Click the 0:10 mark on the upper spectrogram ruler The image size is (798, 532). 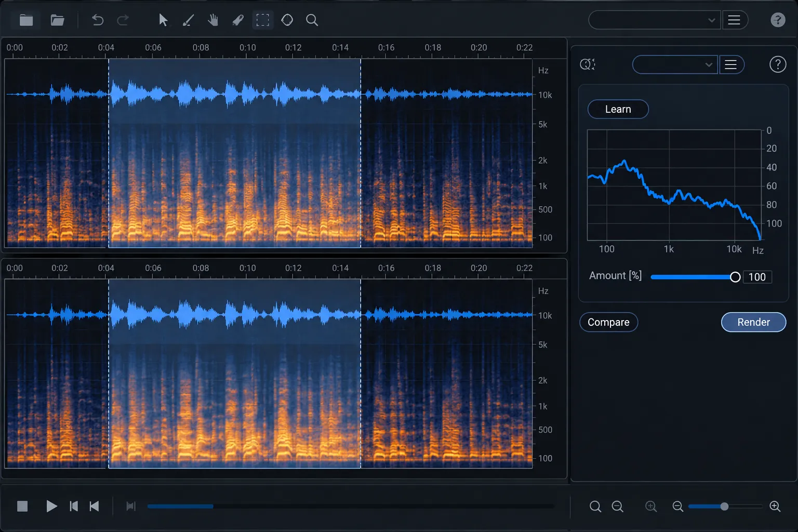(x=248, y=48)
